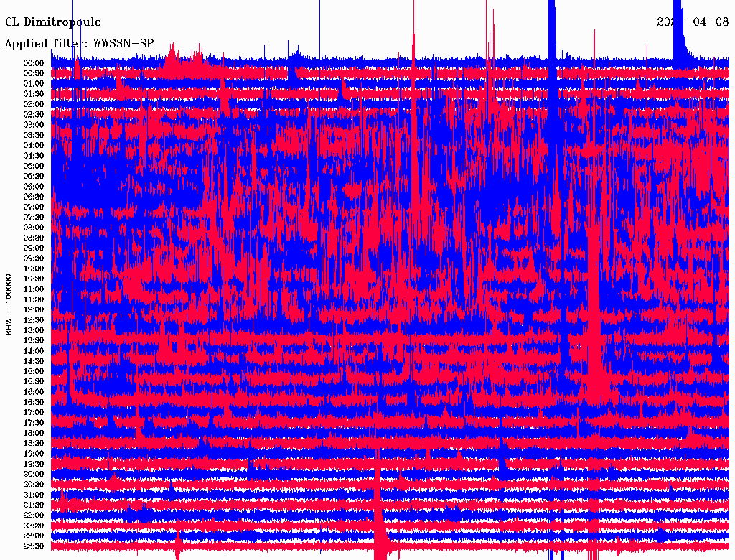
Task: Select the 15:30 time row label
Action: (34, 382)
